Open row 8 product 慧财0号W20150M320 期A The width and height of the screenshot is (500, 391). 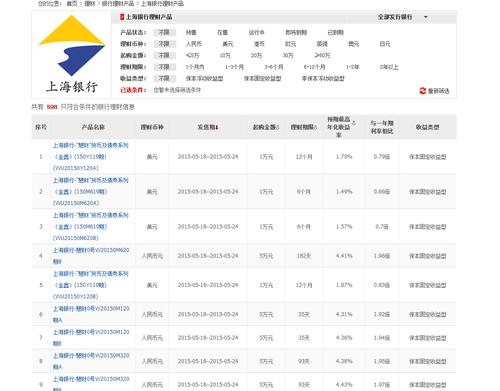91,361
